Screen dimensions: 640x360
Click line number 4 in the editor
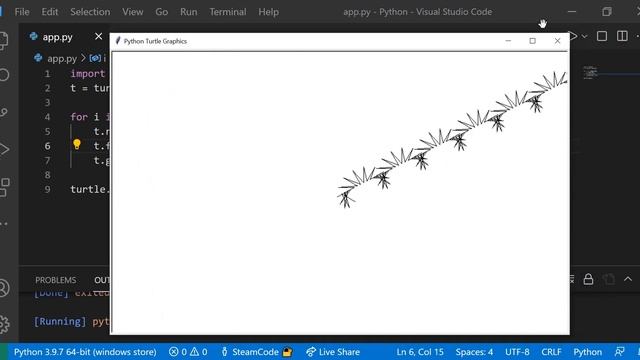coord(47,117)
